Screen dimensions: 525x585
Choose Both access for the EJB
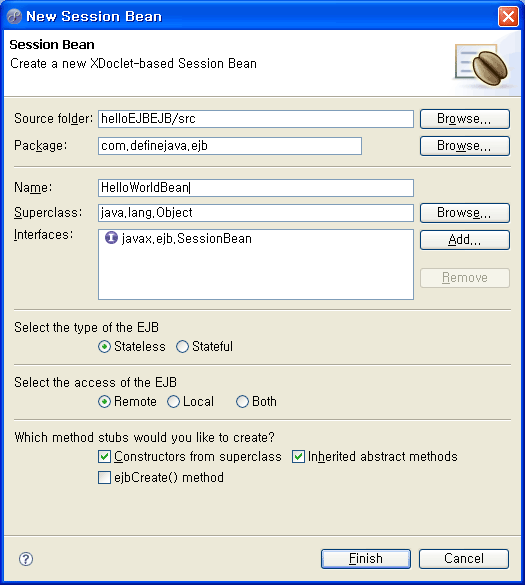click(x=242, y=402)
